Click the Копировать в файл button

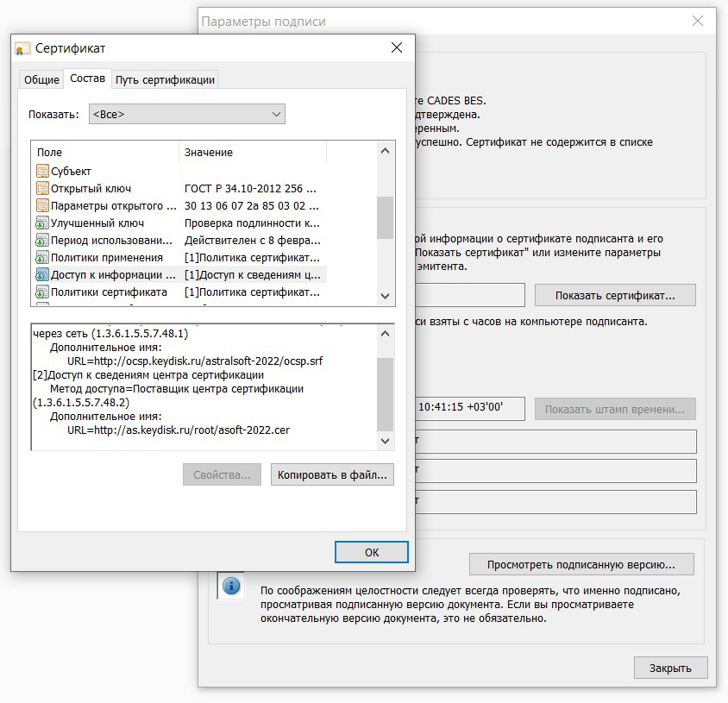tap(332, 474)
